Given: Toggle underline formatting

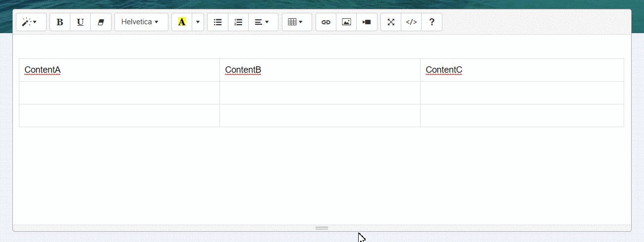Looking at the screenshot, I should [x=80, y=22].
